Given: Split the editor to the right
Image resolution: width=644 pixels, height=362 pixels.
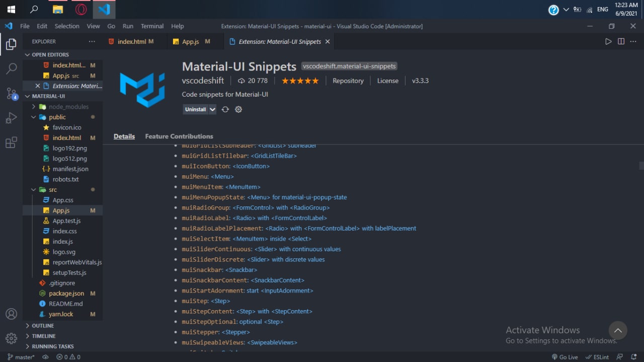Looking at the screenshot, I should (x=621, y=41).
